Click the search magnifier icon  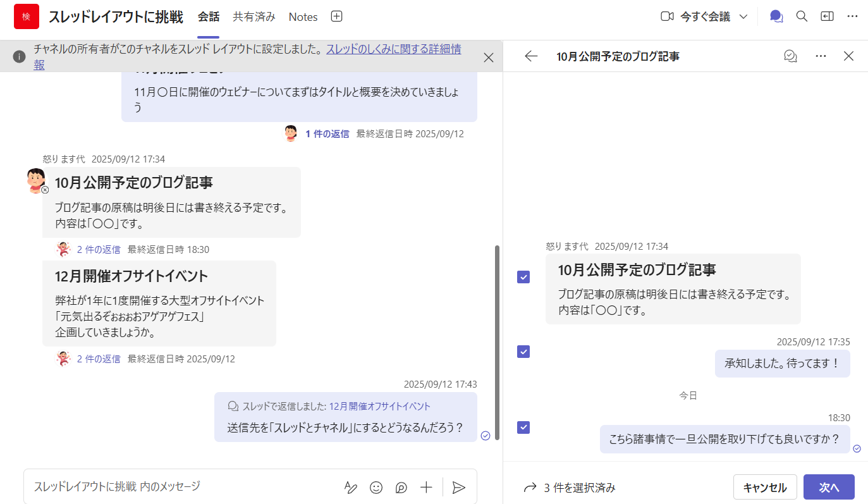click(802, 16)
